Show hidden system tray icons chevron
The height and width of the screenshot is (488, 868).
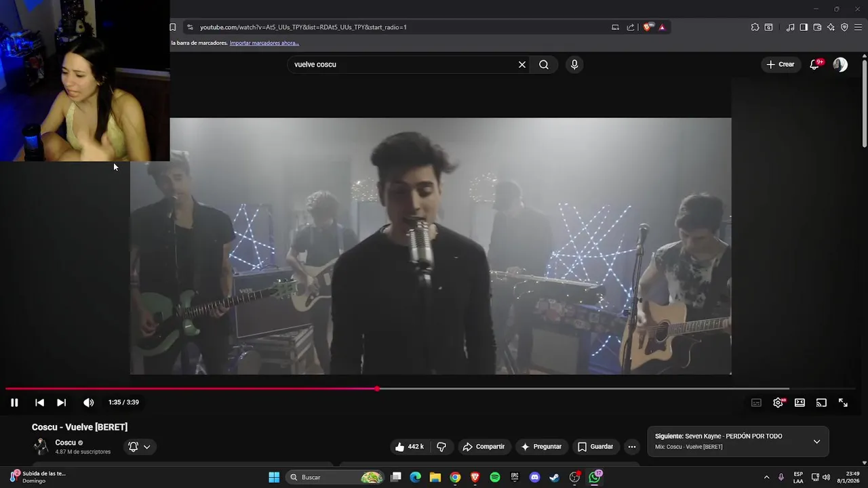767,477
